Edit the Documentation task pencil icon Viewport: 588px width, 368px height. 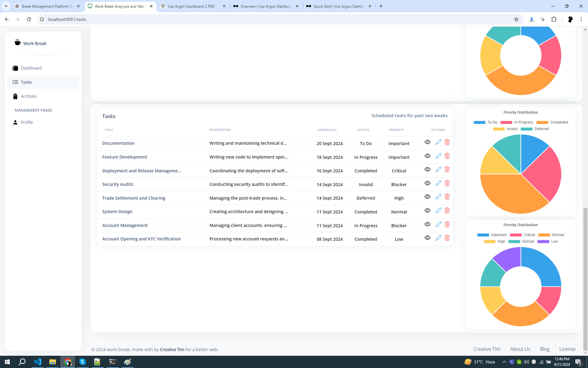pos(438,142)
